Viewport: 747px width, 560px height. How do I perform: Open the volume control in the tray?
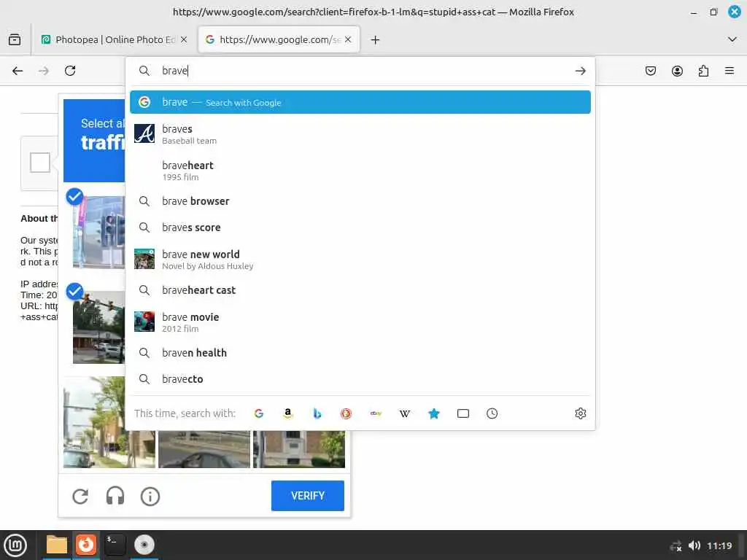point(694,545)
